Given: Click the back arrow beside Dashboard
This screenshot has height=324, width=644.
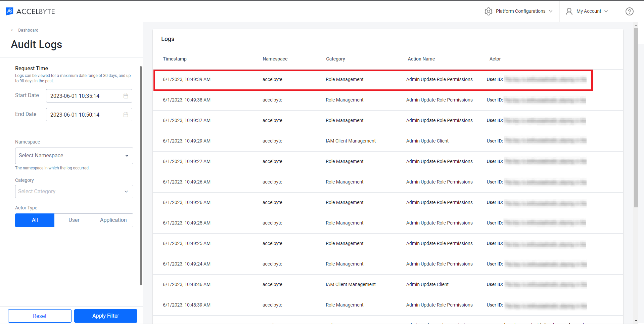Looking at the screenshot, I should (13, 30).
